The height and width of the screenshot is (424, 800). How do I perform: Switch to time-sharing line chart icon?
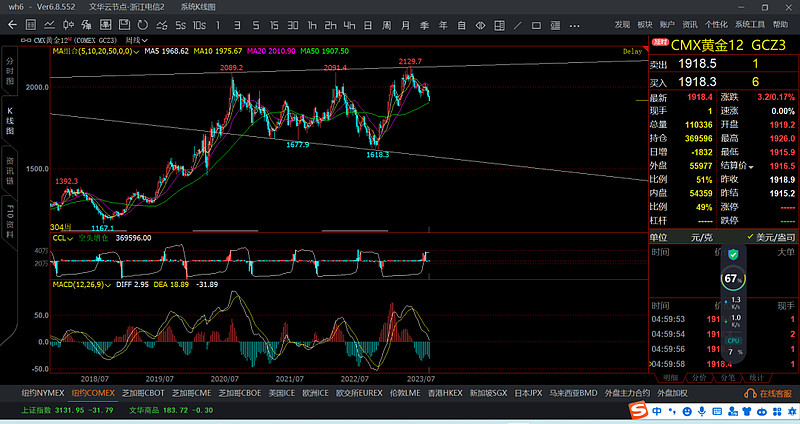pos(49,24)
